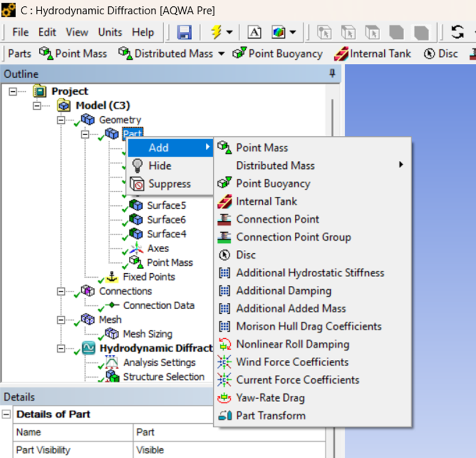Choose Internal Tank from the Add submenu
476x458 pixels.
point(313,201)
